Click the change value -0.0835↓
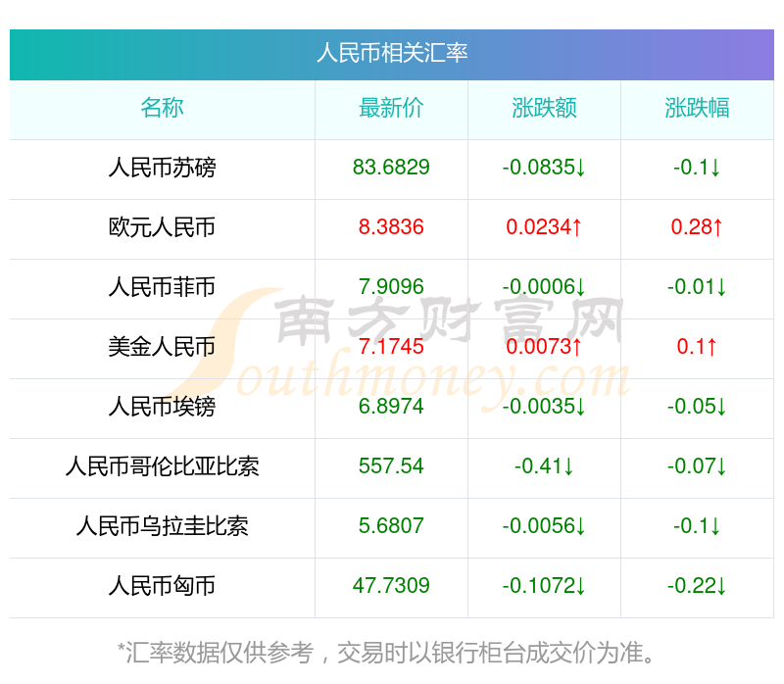 [544, 168]
